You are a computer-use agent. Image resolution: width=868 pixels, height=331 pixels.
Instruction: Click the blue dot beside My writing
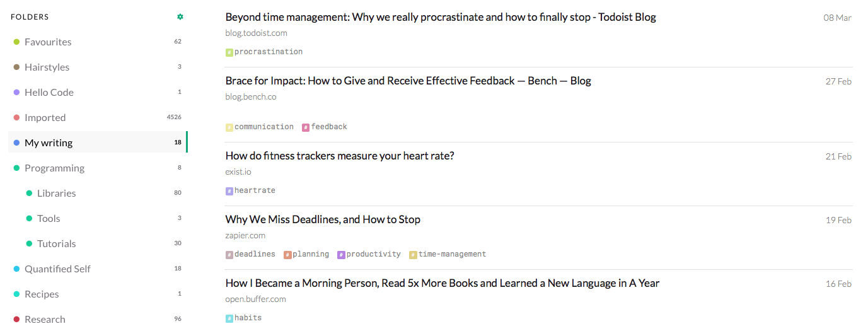(x=16, y=142)
